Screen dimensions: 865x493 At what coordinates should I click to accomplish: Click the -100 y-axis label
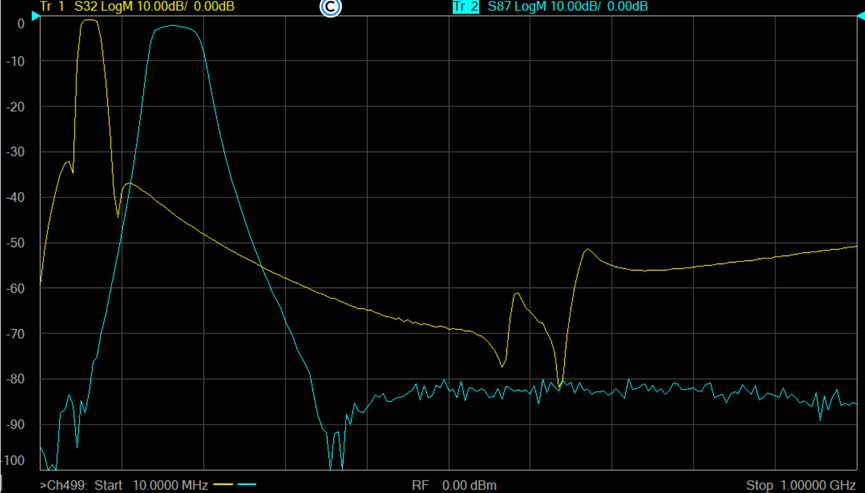point(14,460)
